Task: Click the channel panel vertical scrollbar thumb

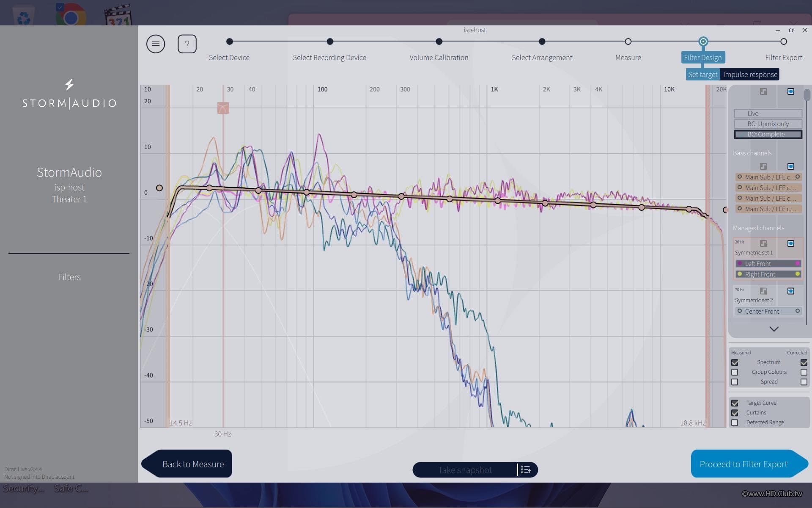Action: coord(807,94)
